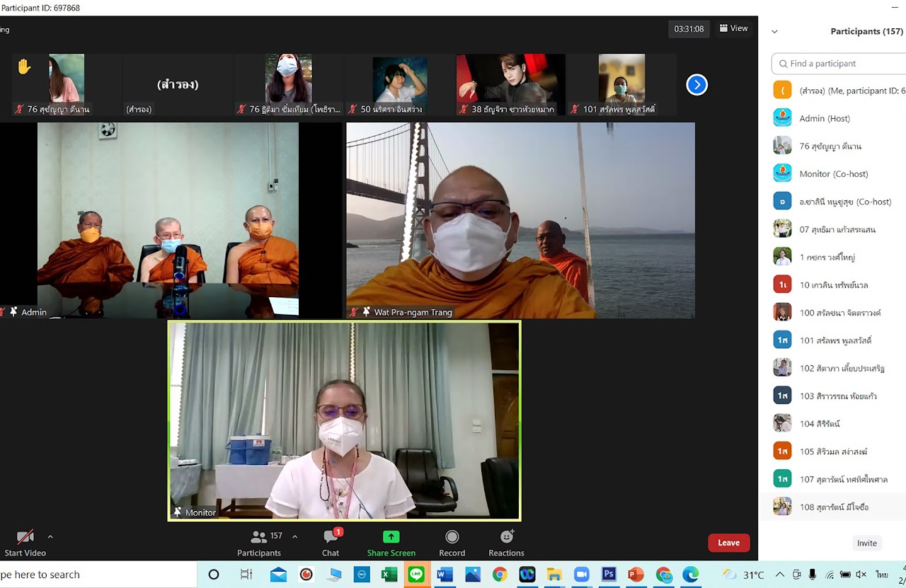Click the microphone tray icon

coord(813,575)
